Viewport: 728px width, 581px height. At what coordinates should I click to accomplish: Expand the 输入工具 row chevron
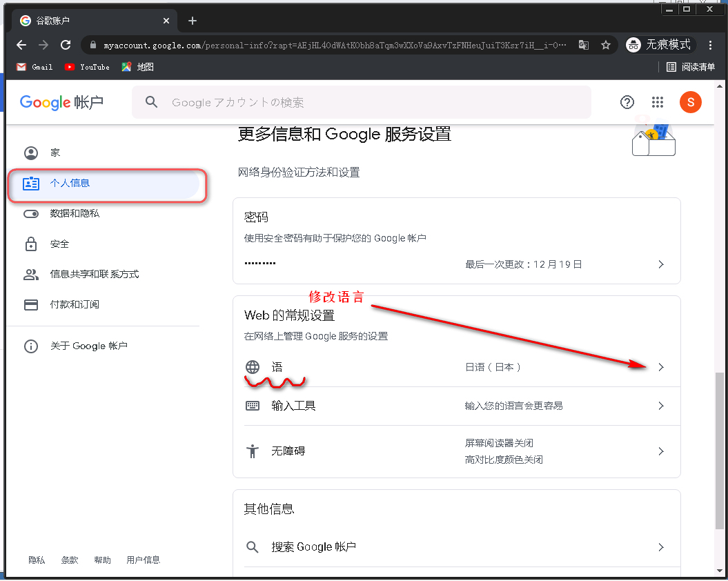coord(661,406)
